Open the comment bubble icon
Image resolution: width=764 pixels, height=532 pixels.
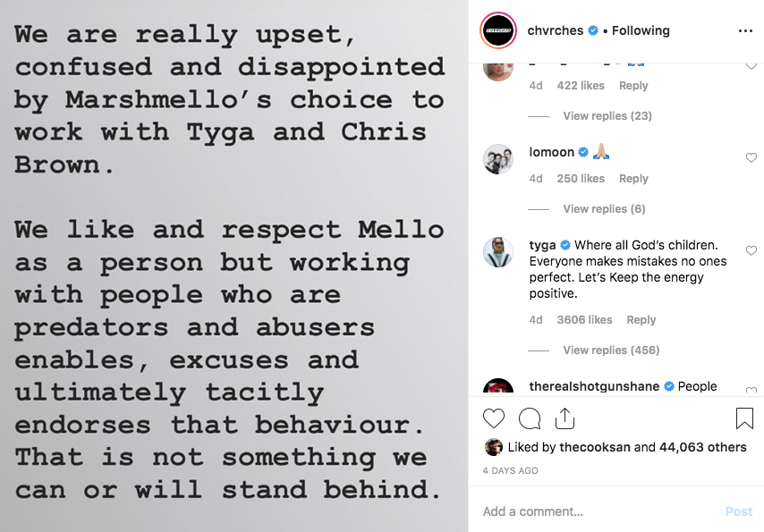pos(530,418)
